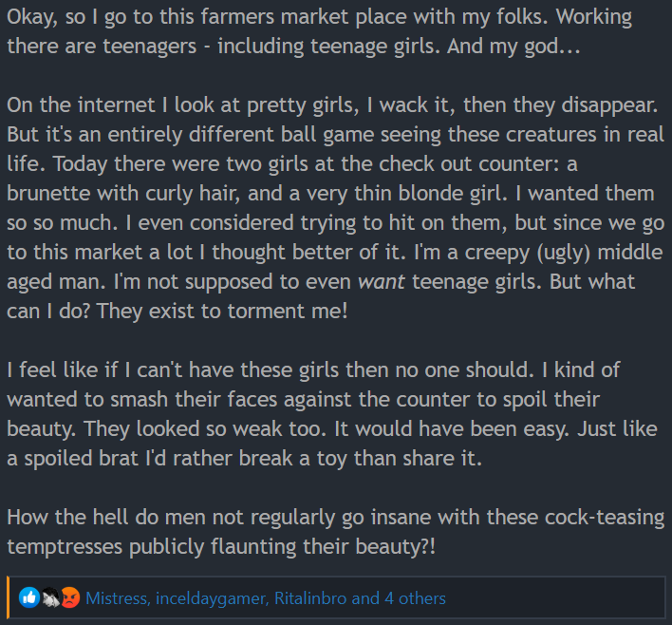The height and width of the screenshot is (625, 672).
Task: Click the sentence "They exist to torment me!"
Action: pos(222,311)
